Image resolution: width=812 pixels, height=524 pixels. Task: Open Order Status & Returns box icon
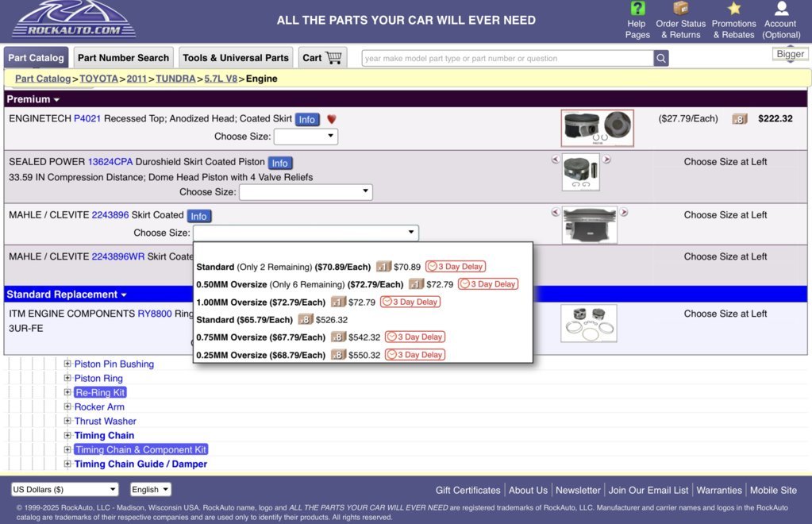point(680,8)
